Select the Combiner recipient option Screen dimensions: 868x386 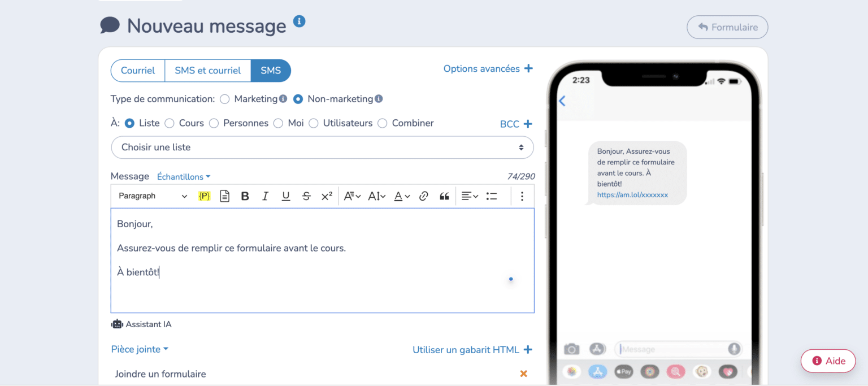[383, 123]
